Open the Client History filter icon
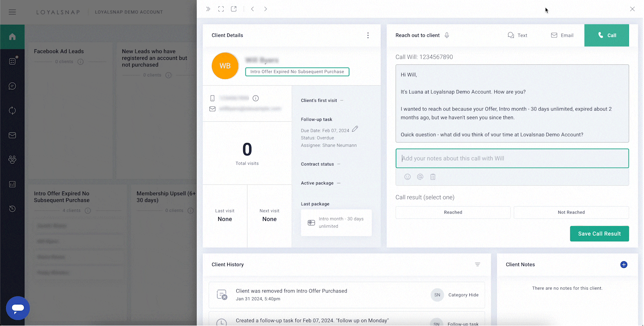The height and width of the screenshot is (326, 644). (477, 265)
